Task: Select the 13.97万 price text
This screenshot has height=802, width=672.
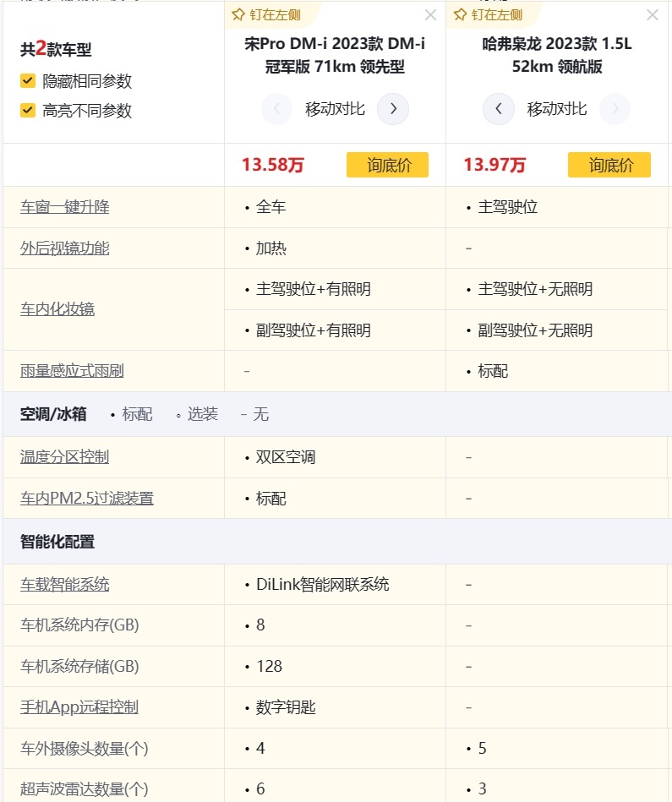Action: 494,165
